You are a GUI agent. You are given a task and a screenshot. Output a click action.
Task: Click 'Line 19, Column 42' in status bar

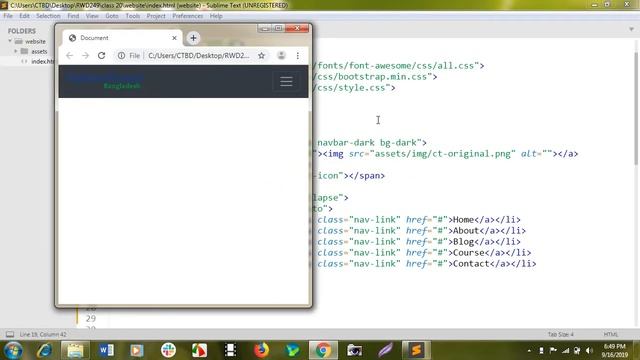(x=43, y=334)
